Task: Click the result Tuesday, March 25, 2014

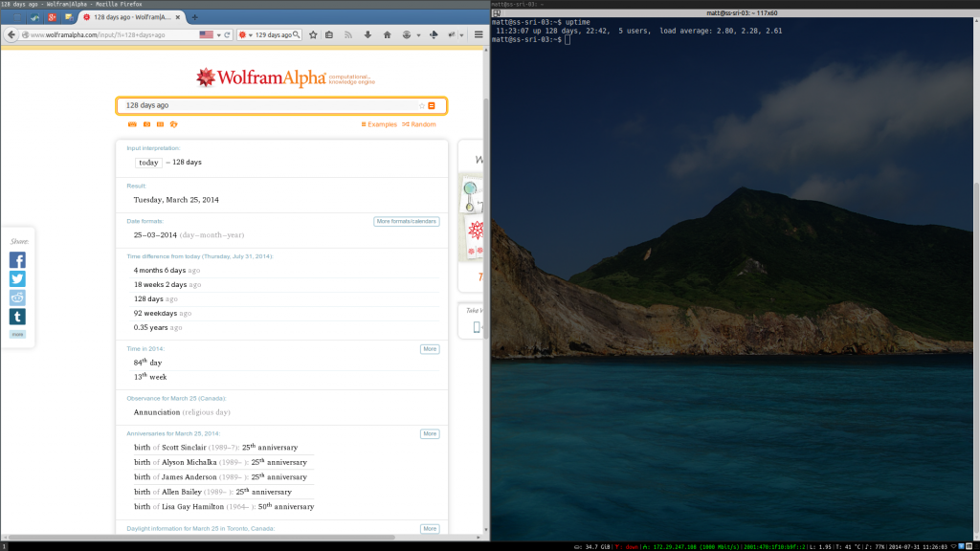Action: (x=176, y=200)
